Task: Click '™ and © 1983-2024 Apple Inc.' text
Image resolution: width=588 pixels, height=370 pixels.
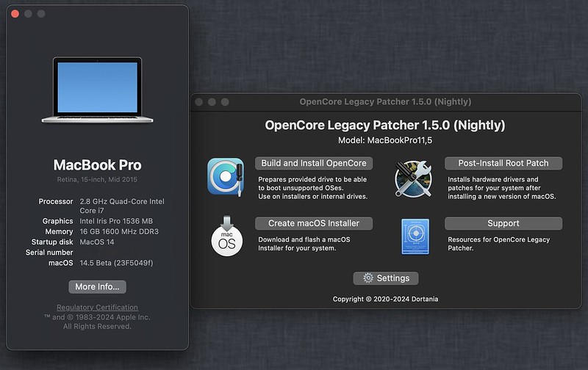Action: pyautogui.click(x=97, y=317)
